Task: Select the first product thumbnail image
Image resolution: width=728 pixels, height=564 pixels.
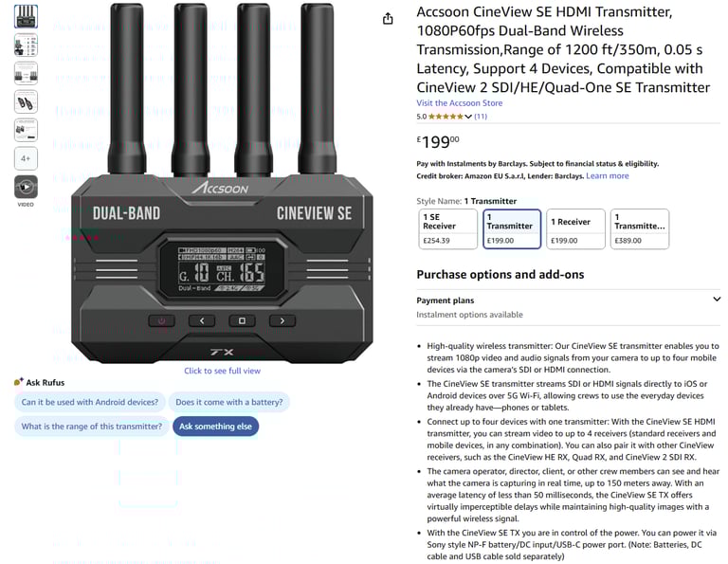Action: (x=26, y=16)
